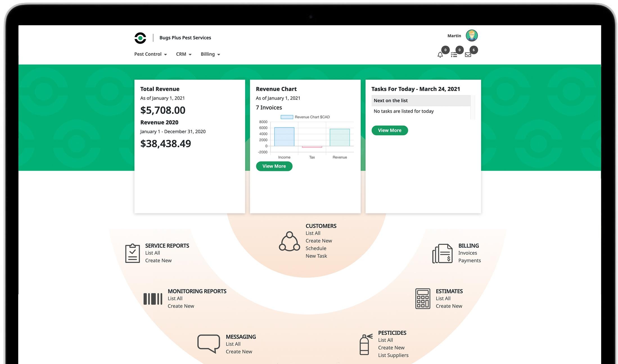Open Invoices link under Billing

point(467,253)
